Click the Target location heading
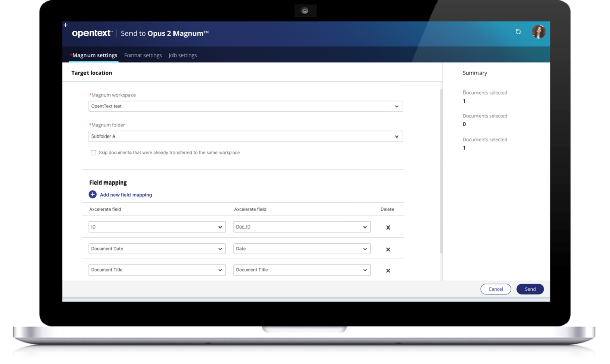Viewport: 610px width, 364px height. (x=92, y=73)
